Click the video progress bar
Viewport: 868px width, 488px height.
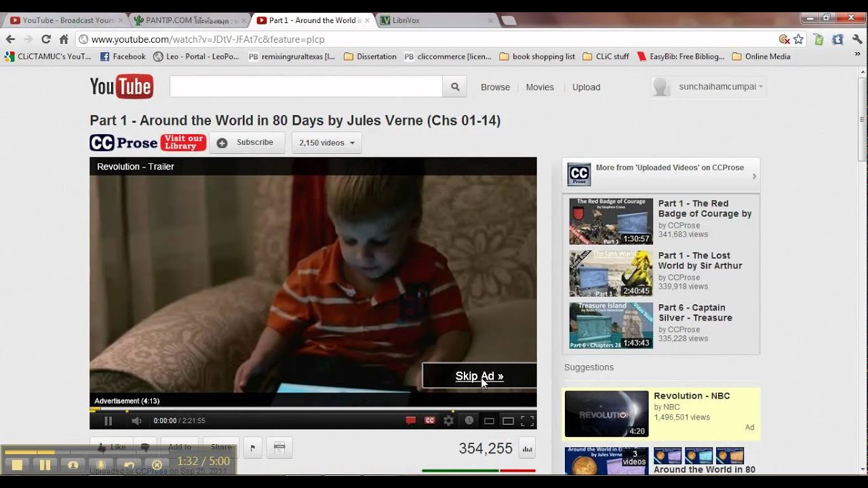click(313, 410)
